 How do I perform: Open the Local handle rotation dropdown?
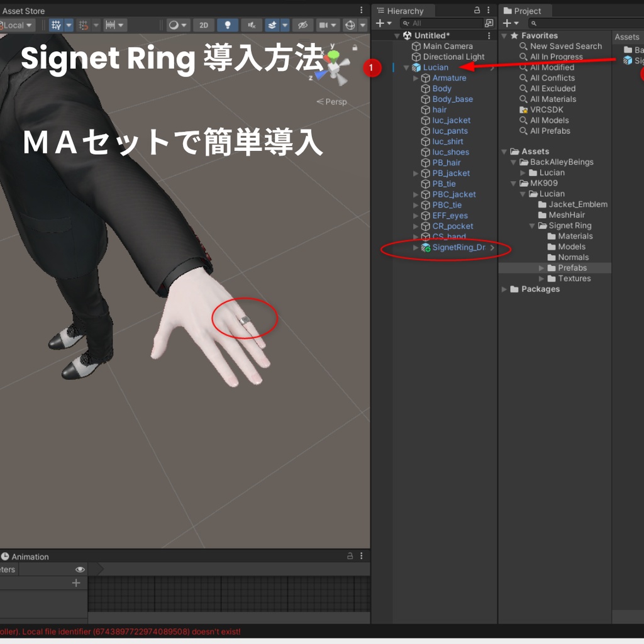pyautogui.click(x=17, y=25)
